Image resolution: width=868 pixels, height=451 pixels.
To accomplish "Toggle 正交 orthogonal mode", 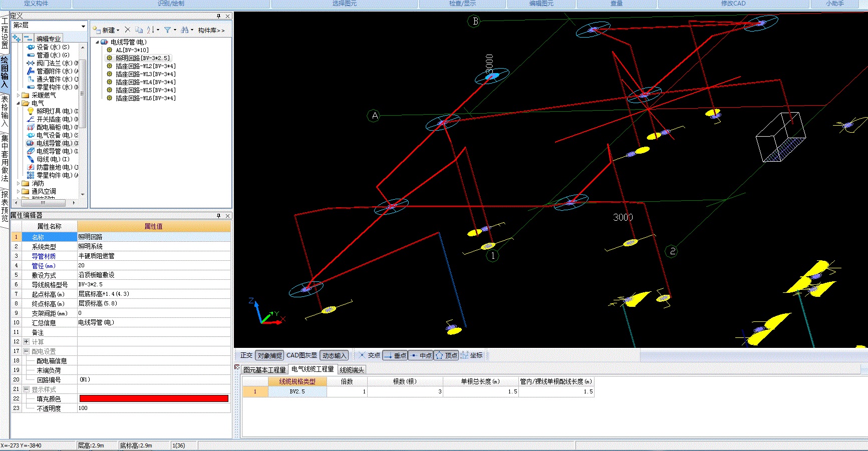I will coord(246,355).
